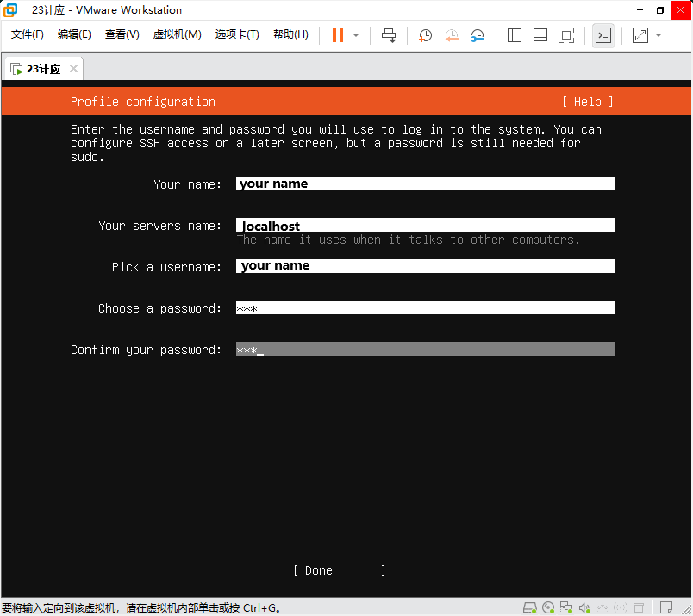Open the 编辑(E) menu
The image size is (693, 616).
74,34
